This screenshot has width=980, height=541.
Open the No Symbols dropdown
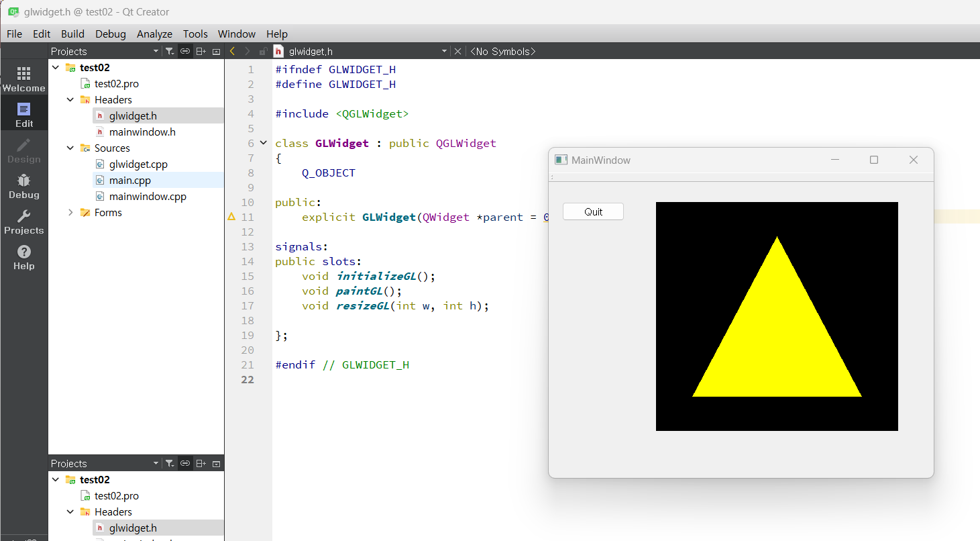pos(503,51)
